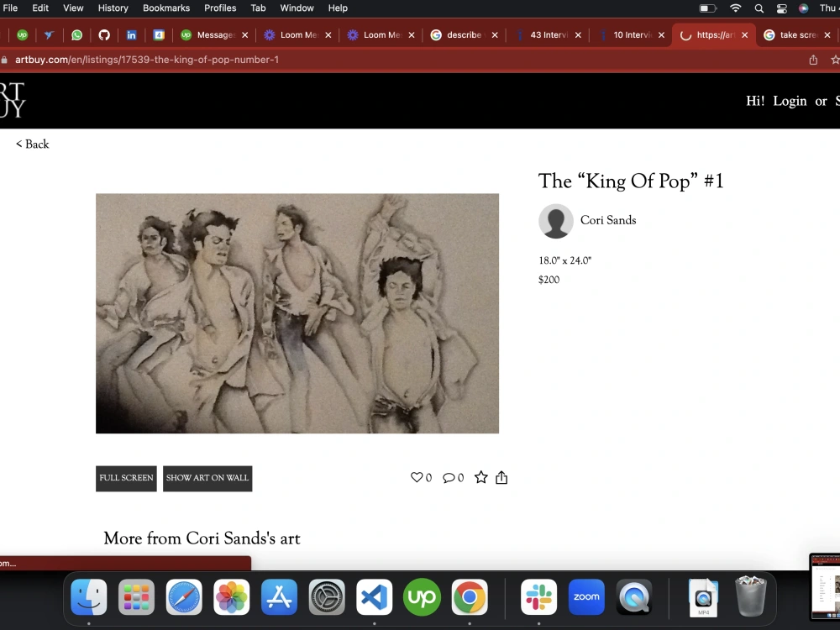Image resolution: width=840 pixels, height=630 pixels.
Task: Open Visual Studio Code from the Dock
Action: [375, 596]
